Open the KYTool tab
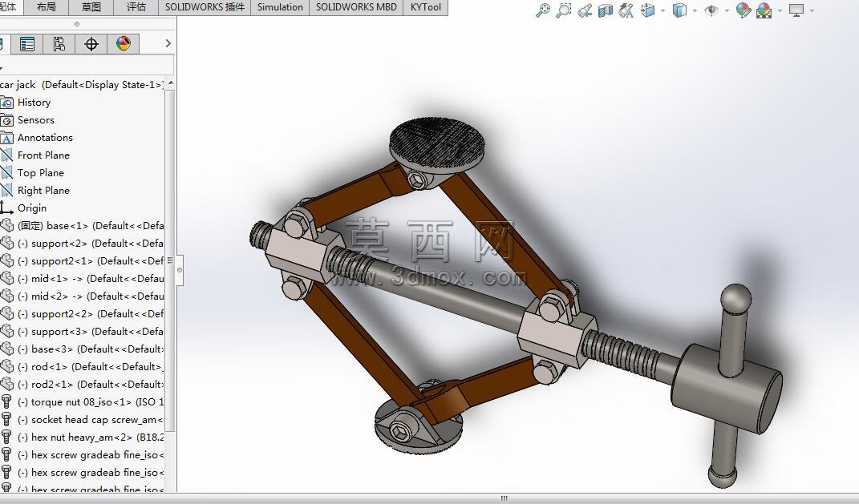 coord(426,7)
